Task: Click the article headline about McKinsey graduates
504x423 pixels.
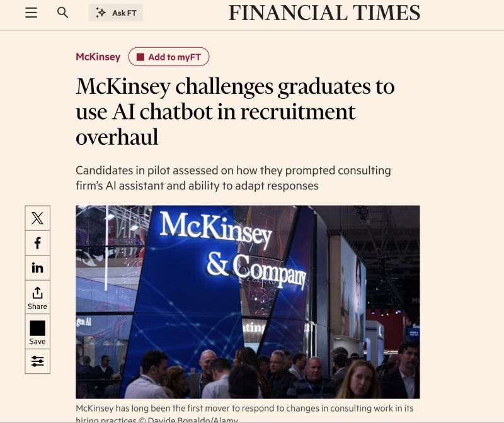Action: pos(235,111)
